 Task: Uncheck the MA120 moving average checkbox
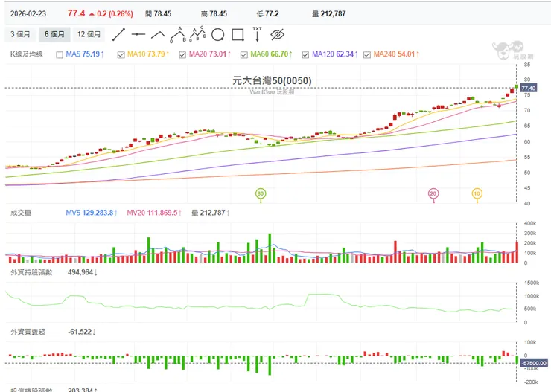[x=305, y=55]
